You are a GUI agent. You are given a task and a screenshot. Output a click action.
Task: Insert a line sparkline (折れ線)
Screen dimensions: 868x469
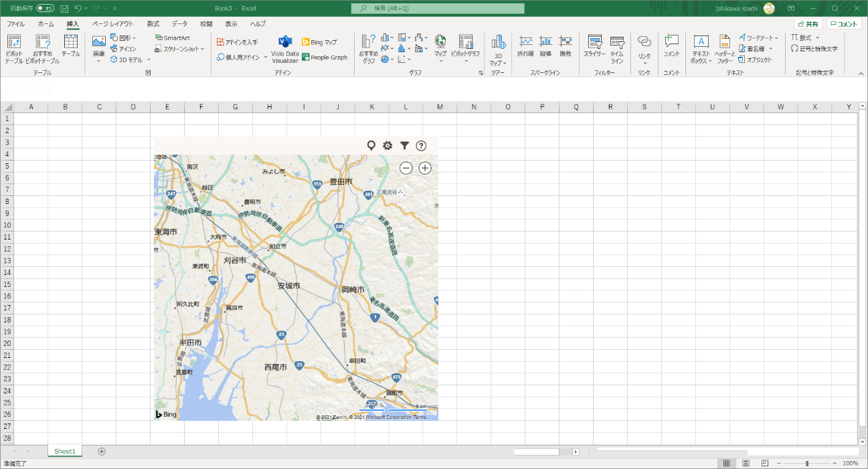[x=525, y=46]
